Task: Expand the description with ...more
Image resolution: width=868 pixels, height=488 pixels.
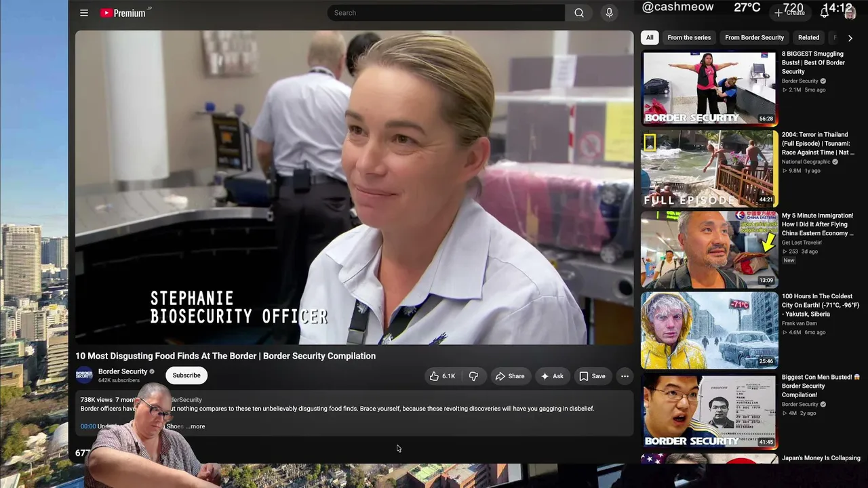Action: click(195, 426)
